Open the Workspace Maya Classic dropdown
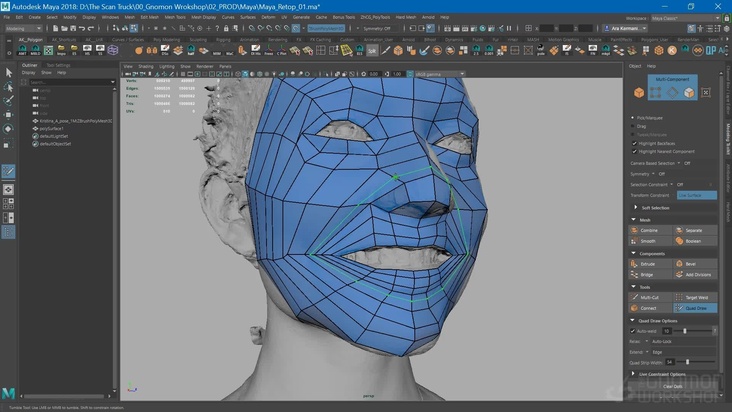The height and width of the screenshot is (412, 732). (x=686, y=18)
